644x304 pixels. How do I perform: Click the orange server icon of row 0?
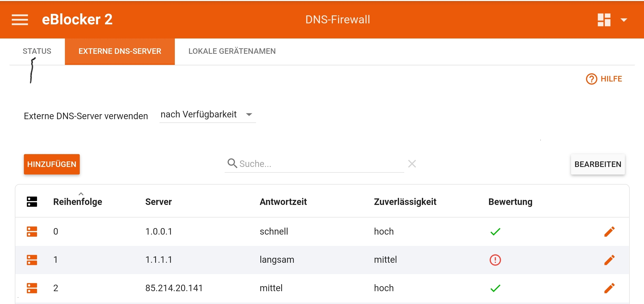32,232
